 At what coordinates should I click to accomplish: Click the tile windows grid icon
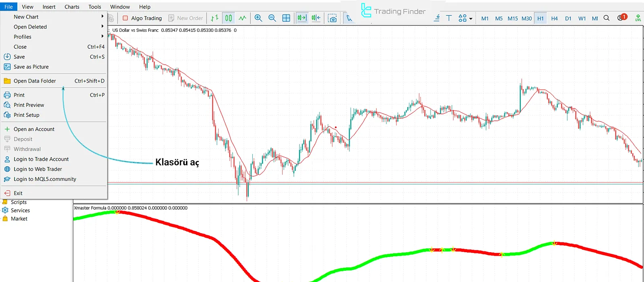(x=286, y=18)
